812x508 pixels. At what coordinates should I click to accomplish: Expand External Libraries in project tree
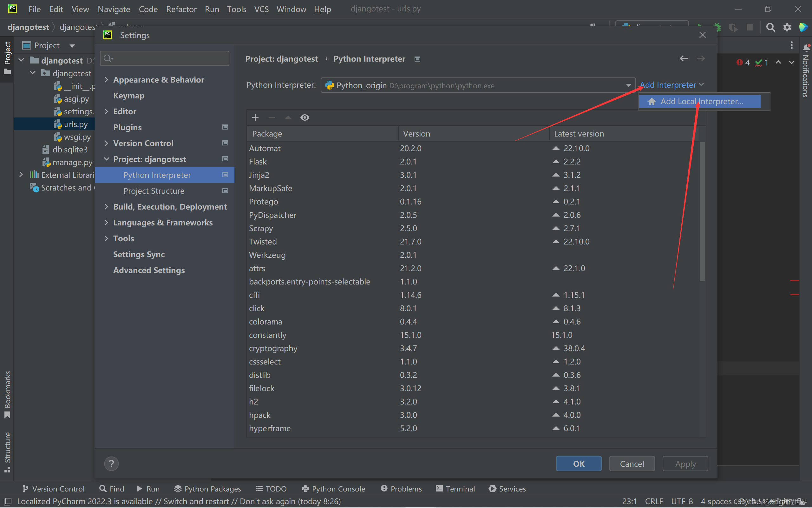(x=21, y=174)
